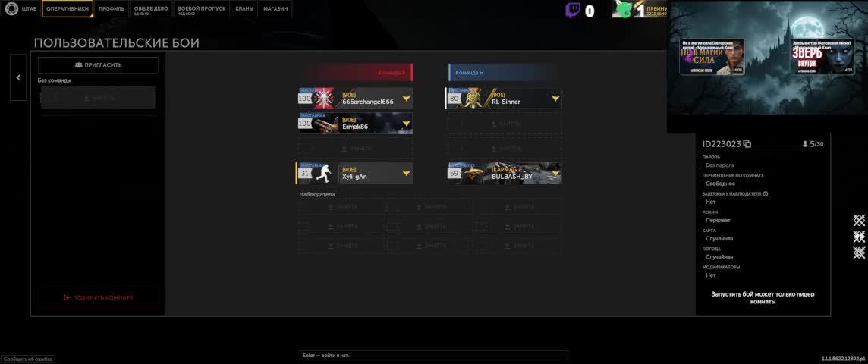Click the player name Xyli-gAn
This screenshot has width=868, height=364.
point(354,177)
